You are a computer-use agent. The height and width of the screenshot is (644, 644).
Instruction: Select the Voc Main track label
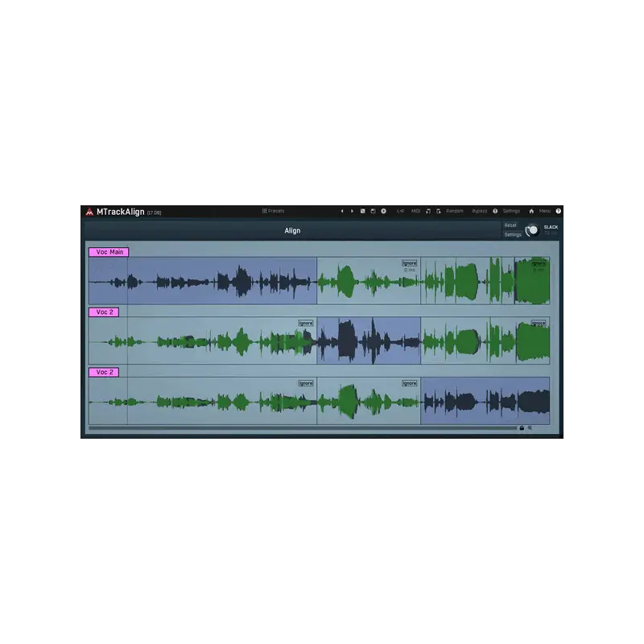[109, 252]
